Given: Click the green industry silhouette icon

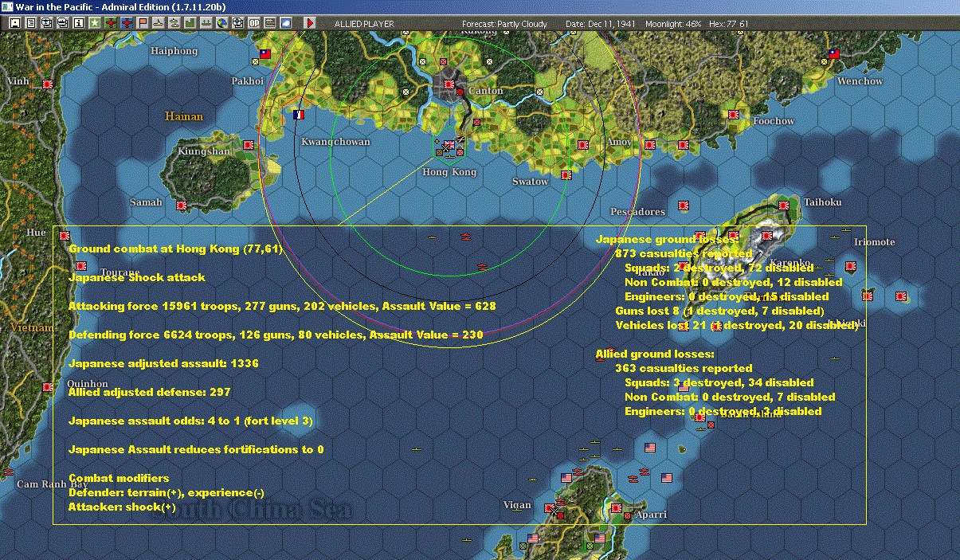Looking at the screenshot, I should point(190,23).
